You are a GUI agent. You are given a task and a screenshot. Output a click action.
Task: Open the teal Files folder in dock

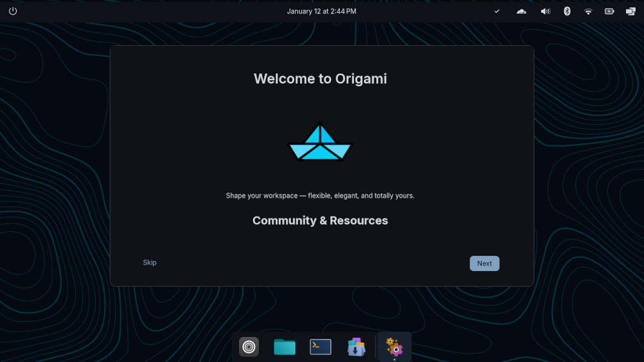285,347
